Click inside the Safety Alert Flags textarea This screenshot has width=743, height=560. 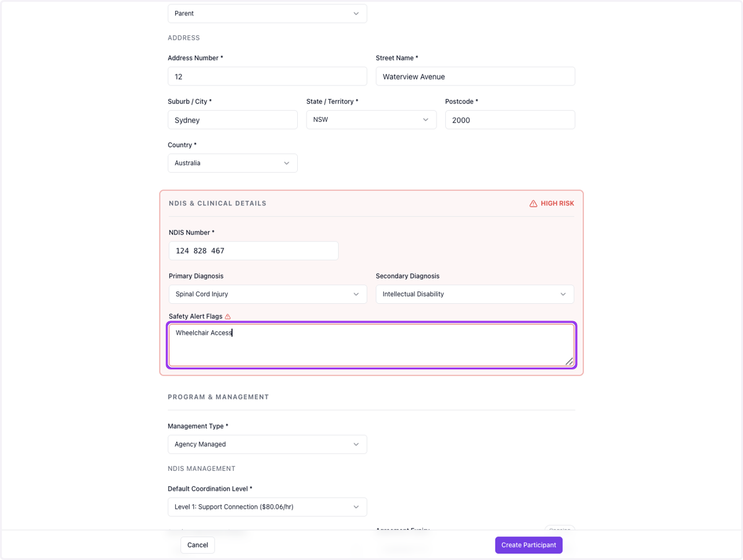coord(371,345)
